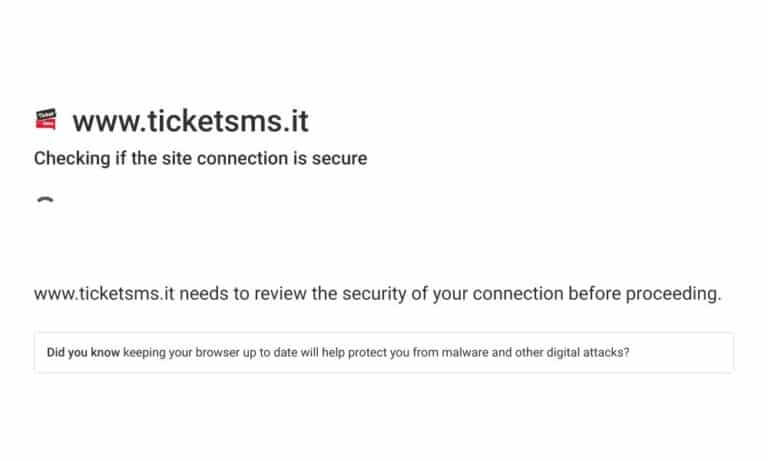The image size is (768, 461).
Task: Click the 'Checking if the site connection is secure' text
Action: (x=200, y=158)
